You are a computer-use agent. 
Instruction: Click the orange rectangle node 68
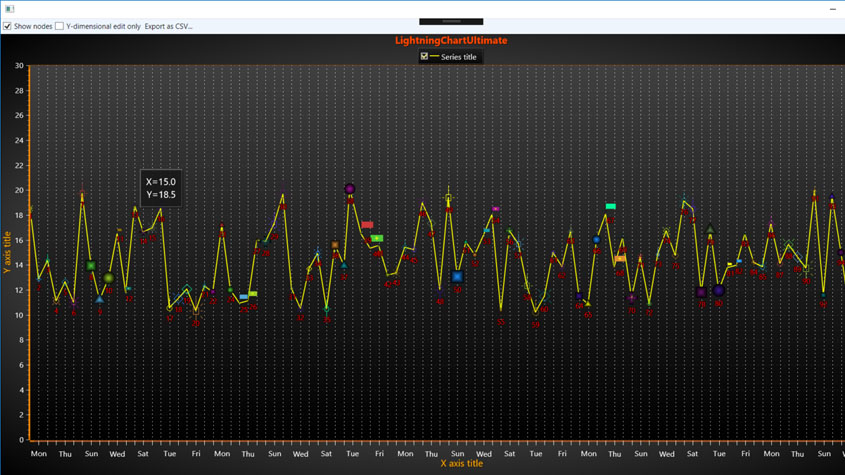click(x=620, y=259)
